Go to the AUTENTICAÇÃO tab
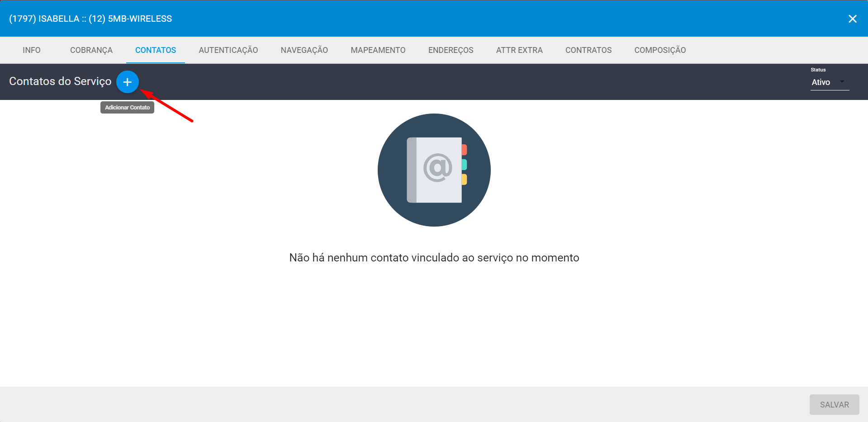Screen dimensions: 868x422 (x=228, y=50)
